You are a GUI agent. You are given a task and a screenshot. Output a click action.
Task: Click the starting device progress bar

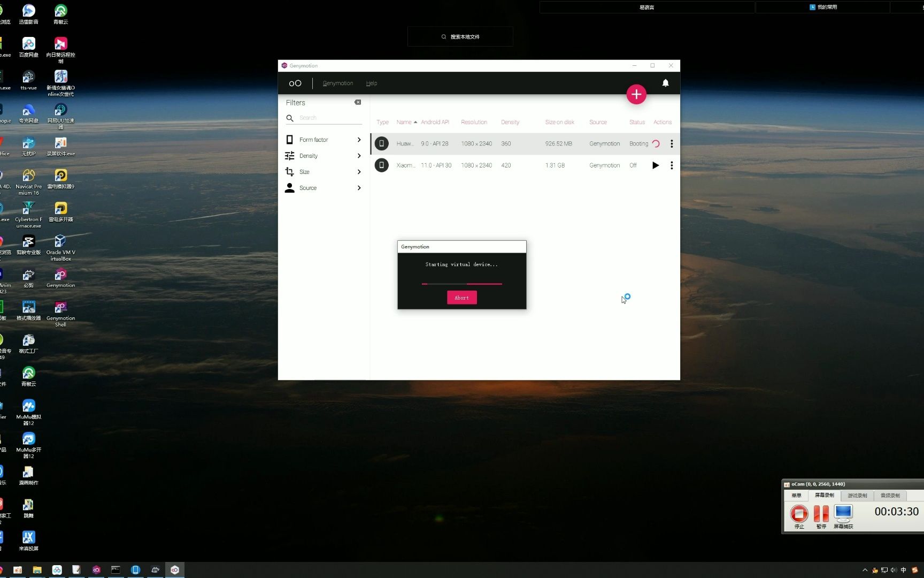click(461, 284)
